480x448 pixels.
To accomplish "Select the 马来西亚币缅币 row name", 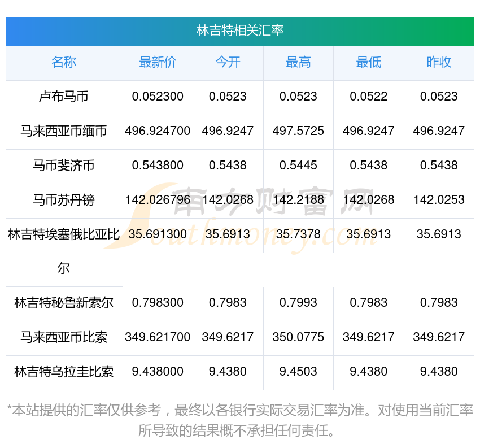I will 64,131.
